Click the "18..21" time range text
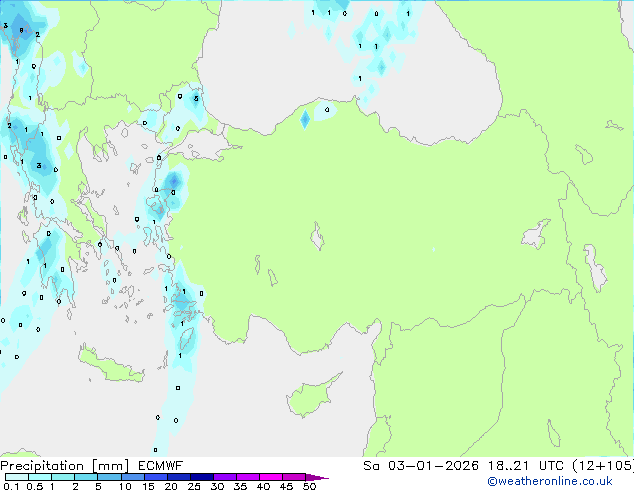Screen dimensions: 634x490 (x=508, y=466)
